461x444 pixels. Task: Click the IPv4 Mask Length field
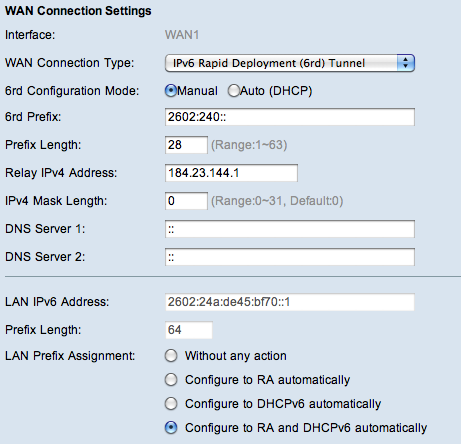pyautogui.click(x=186, y=201)
